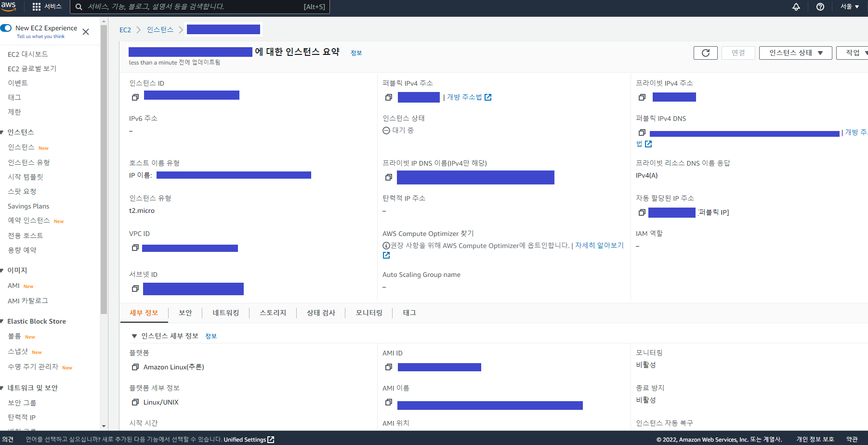This screenshot has height=445, width=868.
Task: Open 스냅샷 in sidebar
Action: pos(18,352)
